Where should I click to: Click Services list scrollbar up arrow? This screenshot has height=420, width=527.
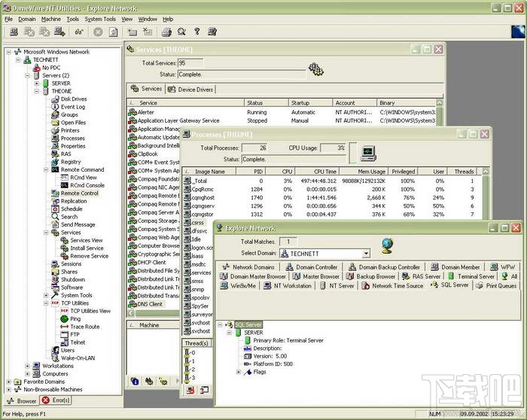click(439, 103)
